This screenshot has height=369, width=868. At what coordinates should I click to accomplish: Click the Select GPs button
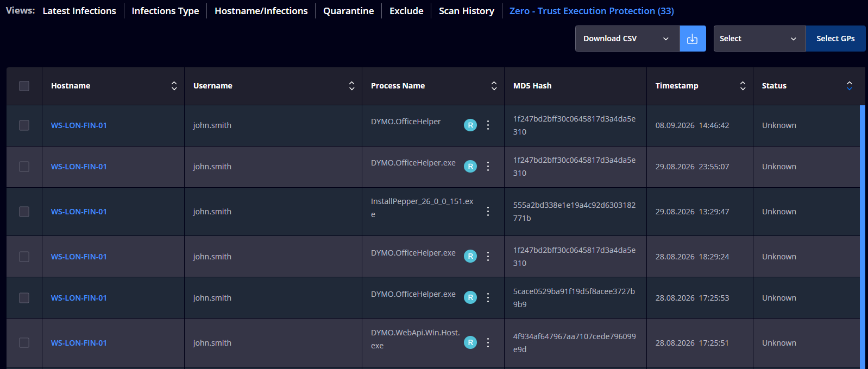(x=835, y=39)
